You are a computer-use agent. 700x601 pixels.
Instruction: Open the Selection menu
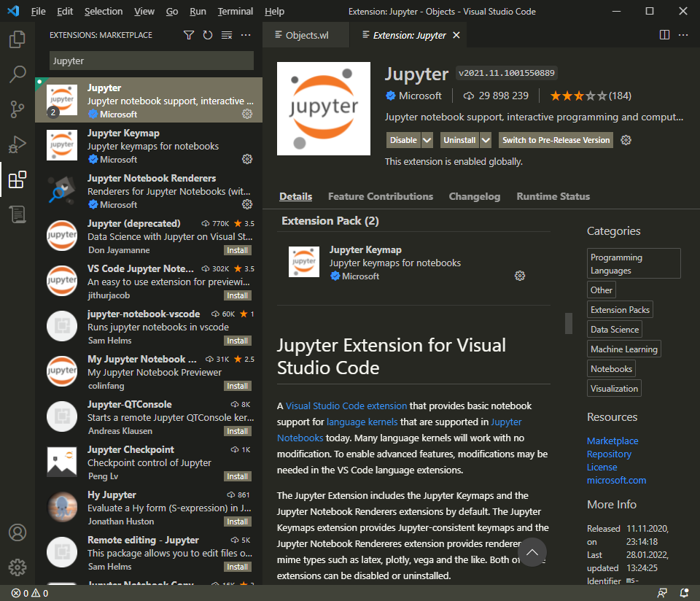tap(104, 11)
